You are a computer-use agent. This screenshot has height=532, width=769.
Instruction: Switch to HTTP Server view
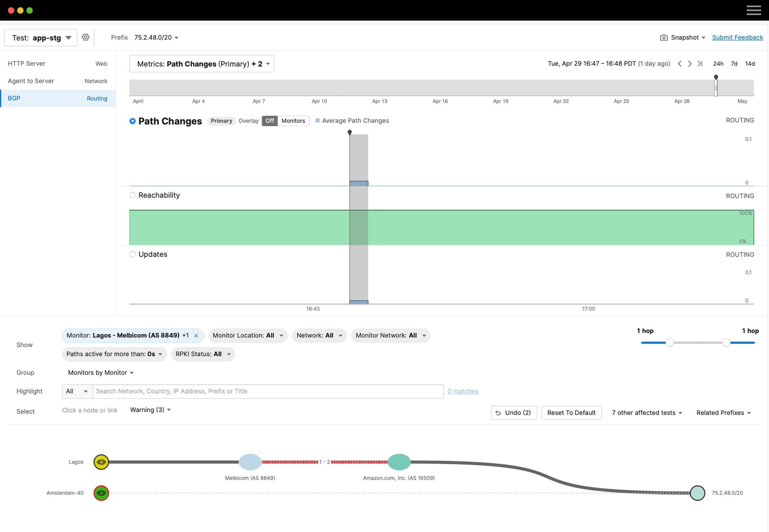pos(27,63)
